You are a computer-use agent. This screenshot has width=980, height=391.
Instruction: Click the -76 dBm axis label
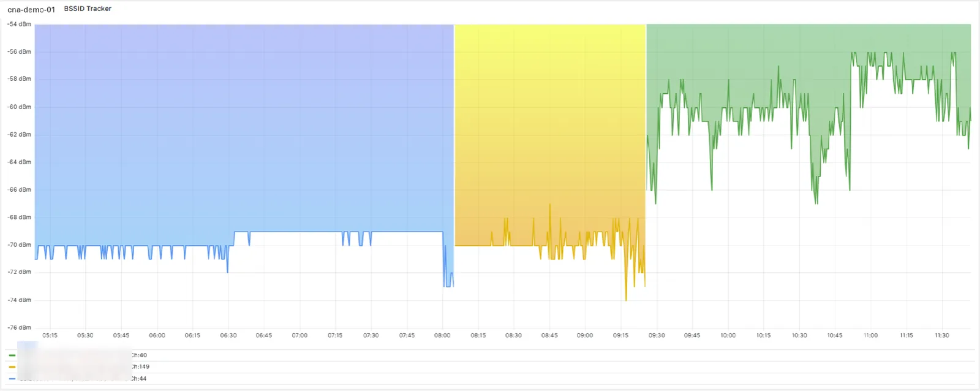pyautogui.click(x=19, y=327)
